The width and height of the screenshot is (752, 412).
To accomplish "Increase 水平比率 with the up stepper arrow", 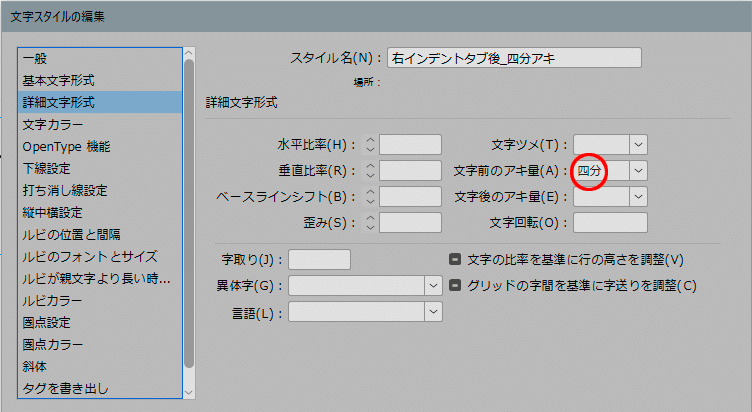I will 370,140.
